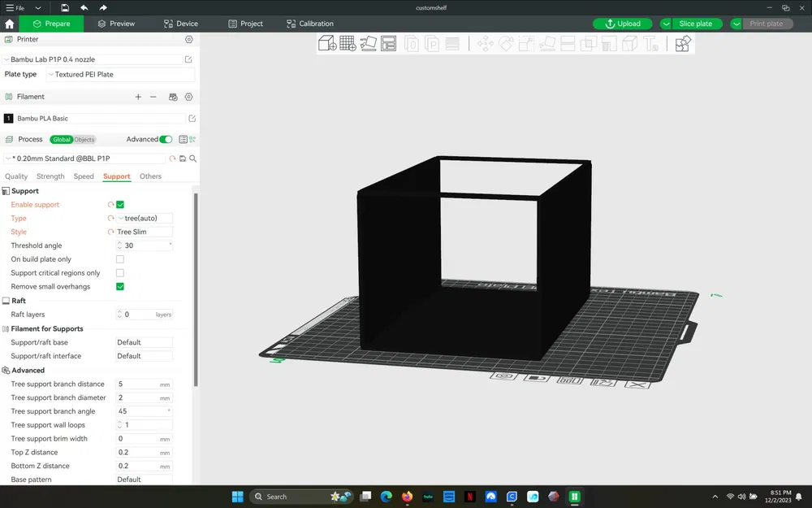812x508 pixels.
Task: Click the Save project floppy icon
Action: click(x=65, y=7)
